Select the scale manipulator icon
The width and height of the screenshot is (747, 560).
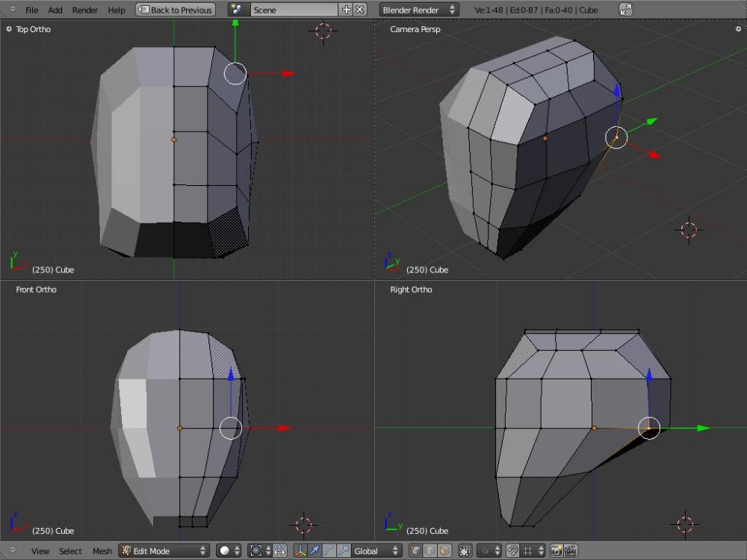coord(343,551)
